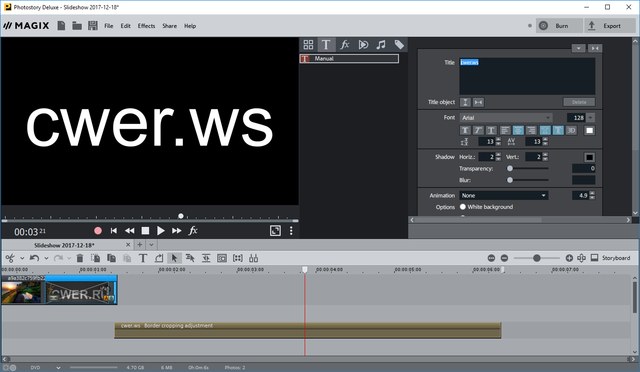Screen dimensions: 640x372
Task: Open the Share menu
Action: point(169,26)
